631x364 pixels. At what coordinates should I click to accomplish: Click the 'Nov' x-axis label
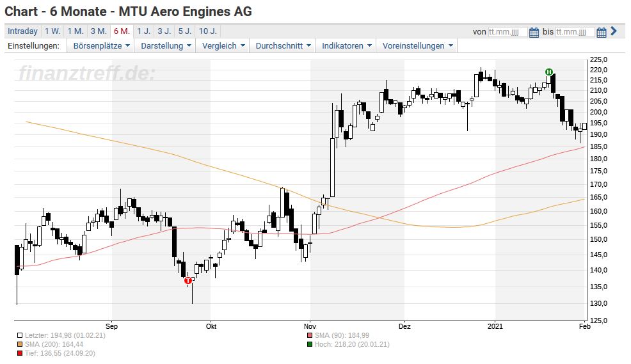click(310, 326)
